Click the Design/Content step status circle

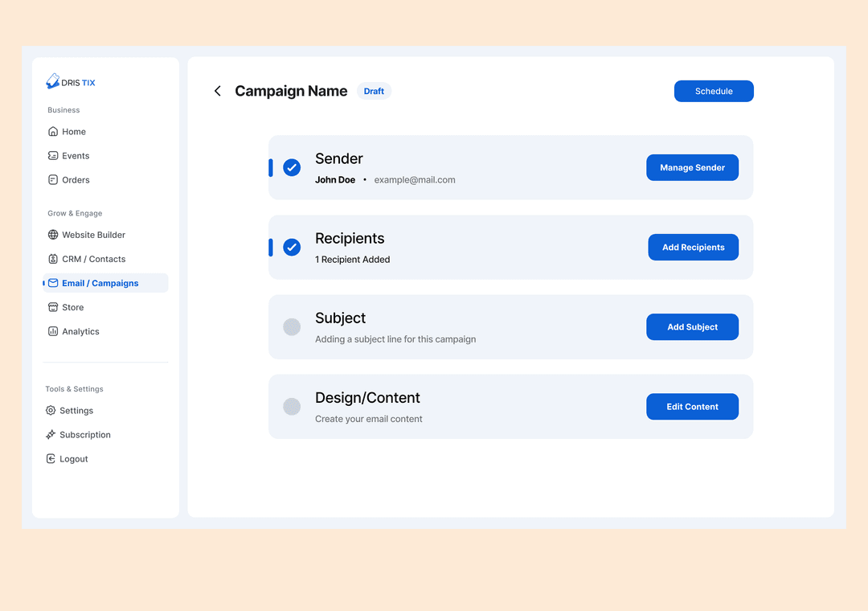pos(292,407)
